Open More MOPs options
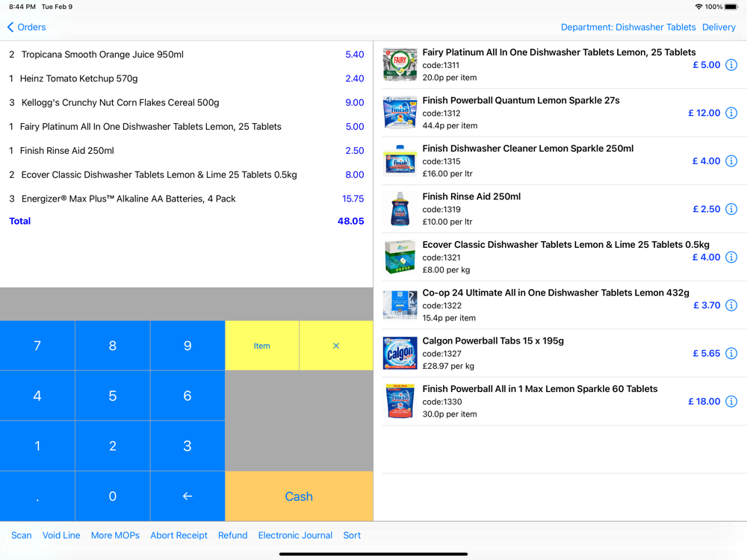 click(x=115, y=535)
